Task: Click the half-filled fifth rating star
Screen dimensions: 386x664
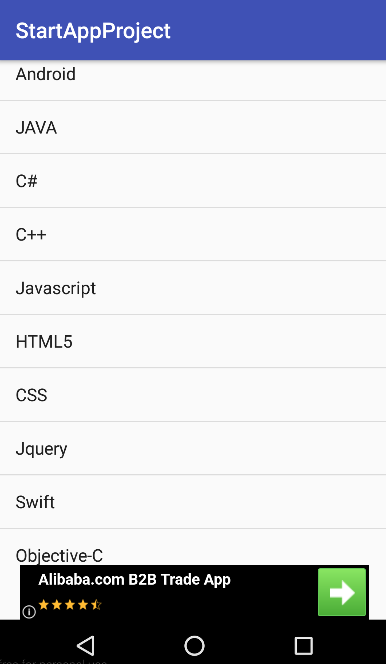Action: pyautogui.click(x=96, y=604)
